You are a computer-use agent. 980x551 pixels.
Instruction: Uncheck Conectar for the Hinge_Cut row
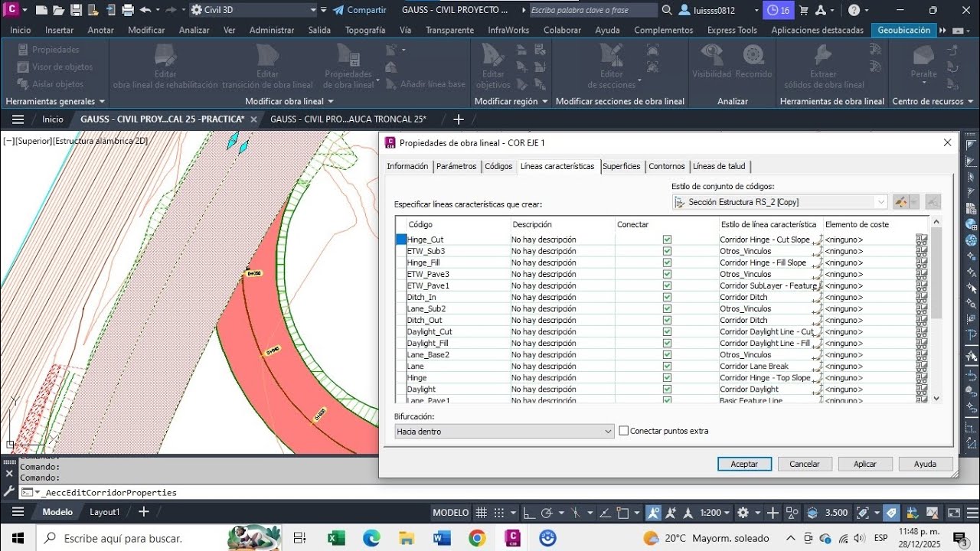click(x=667, y=240)
